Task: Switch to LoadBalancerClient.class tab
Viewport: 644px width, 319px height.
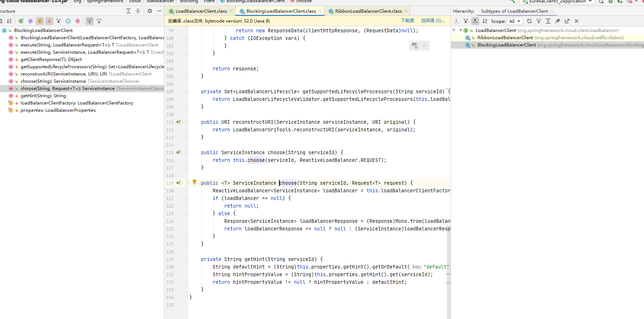Action: [201, 11]
